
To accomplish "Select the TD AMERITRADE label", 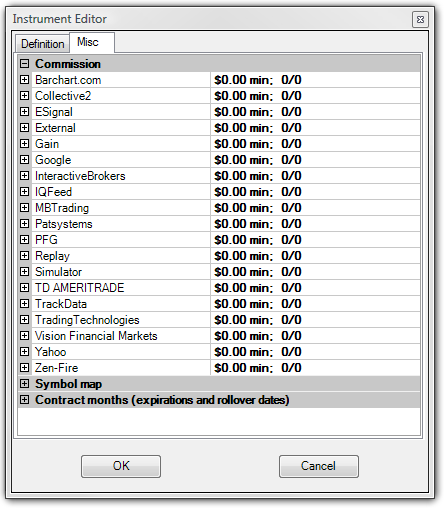I will pos(80,288).
